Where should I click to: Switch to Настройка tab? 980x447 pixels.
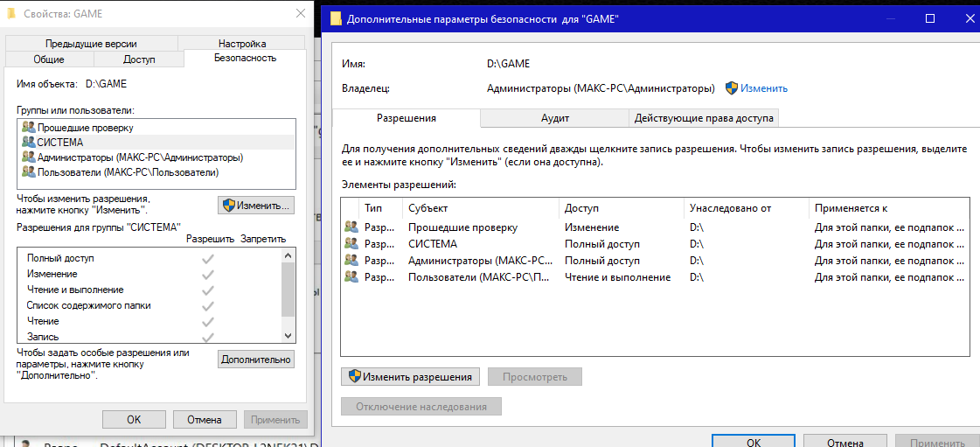coord(242,44)
